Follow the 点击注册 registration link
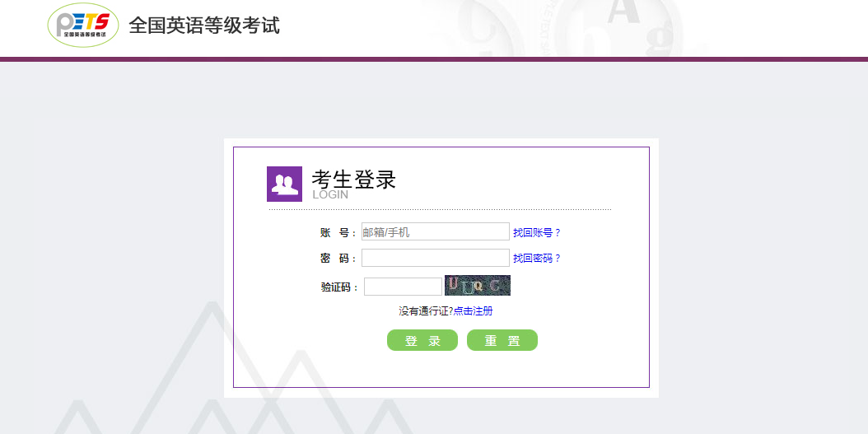This screenshot has height=434, width=868. (x=473, y=311)
